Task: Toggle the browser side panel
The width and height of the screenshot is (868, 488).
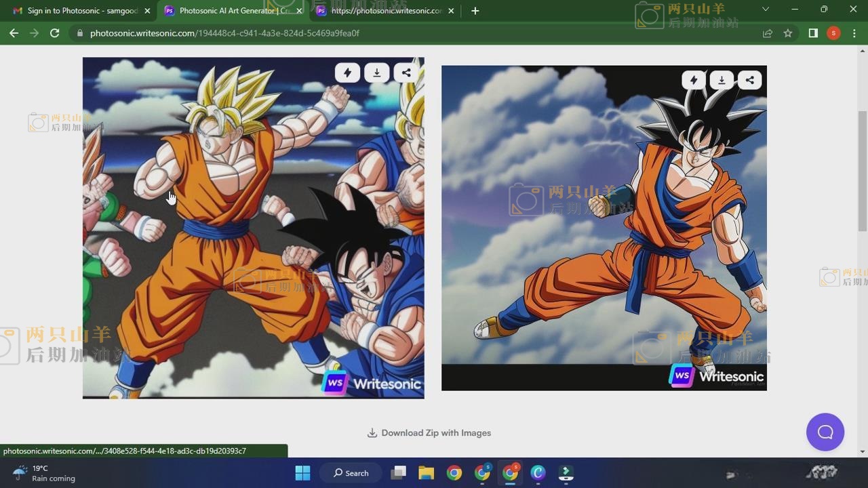Action: click(x=813, y=33)
